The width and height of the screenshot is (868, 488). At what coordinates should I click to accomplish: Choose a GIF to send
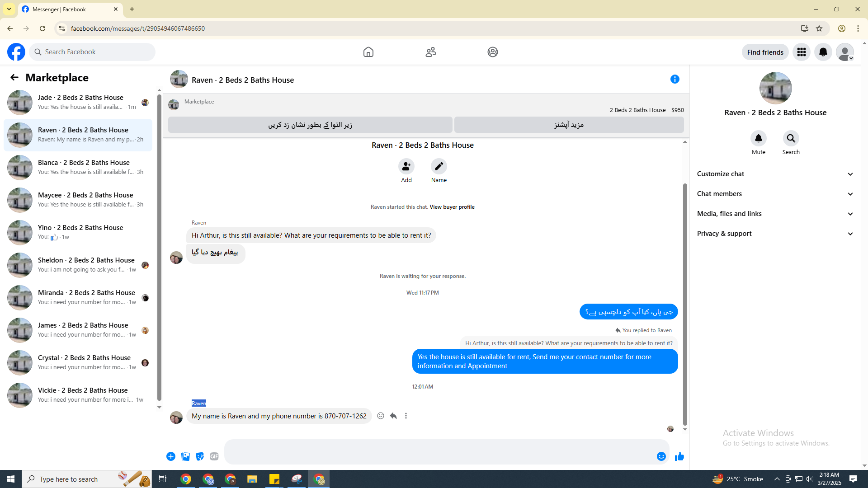[214, 456]
